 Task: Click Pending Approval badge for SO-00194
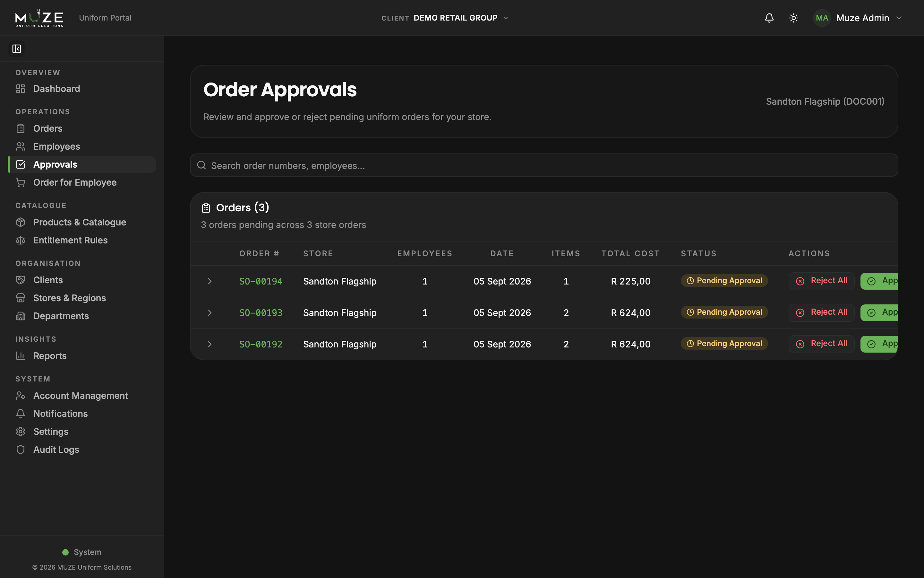(724, 281)
